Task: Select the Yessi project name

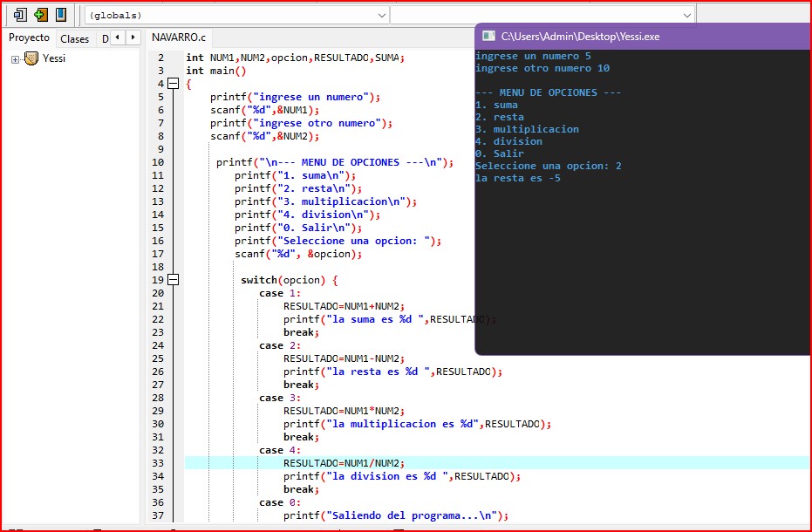Action: click(54, 58)
